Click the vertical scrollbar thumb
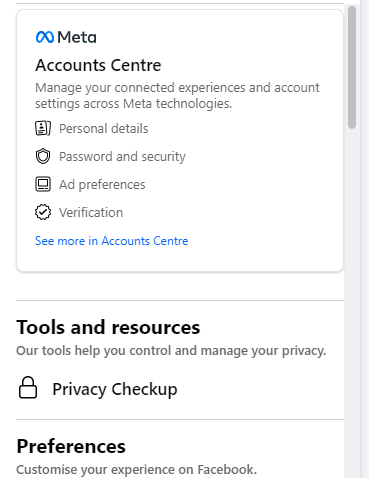 352,67
